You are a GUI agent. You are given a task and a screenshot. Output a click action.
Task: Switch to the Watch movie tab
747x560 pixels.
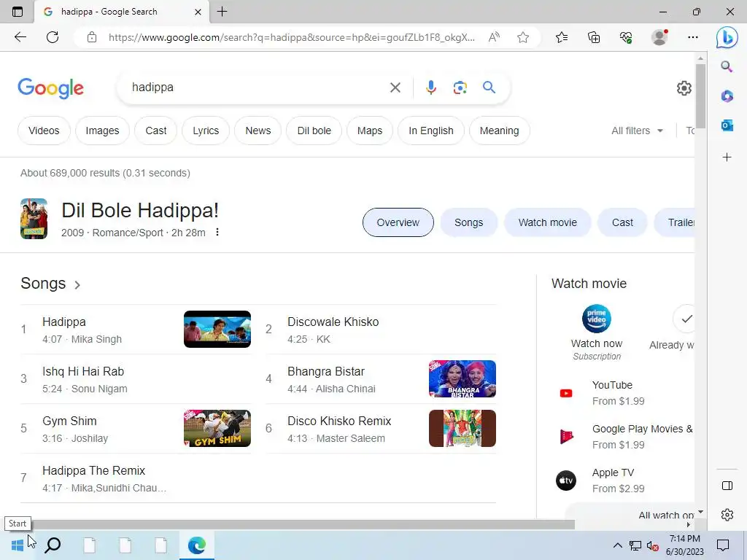pyautogui.click(x=547, y=222)
